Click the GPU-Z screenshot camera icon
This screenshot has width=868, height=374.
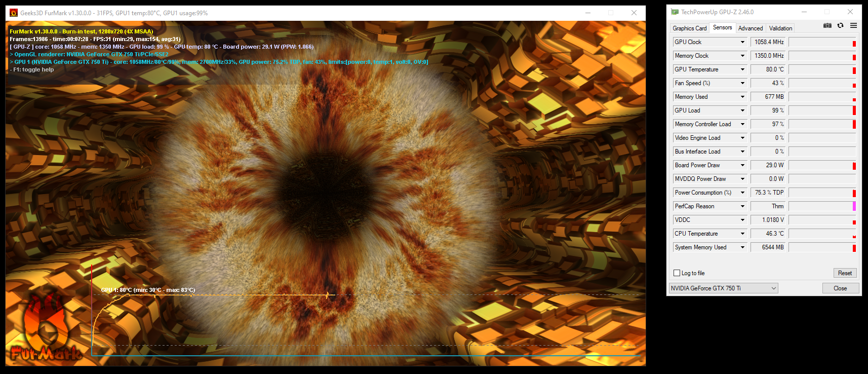(x=827, y=25)
